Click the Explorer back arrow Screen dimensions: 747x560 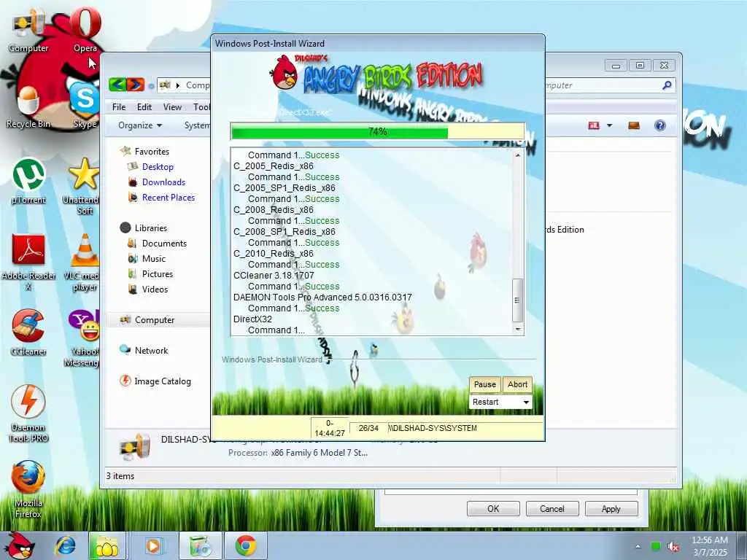tap(117, 85)
